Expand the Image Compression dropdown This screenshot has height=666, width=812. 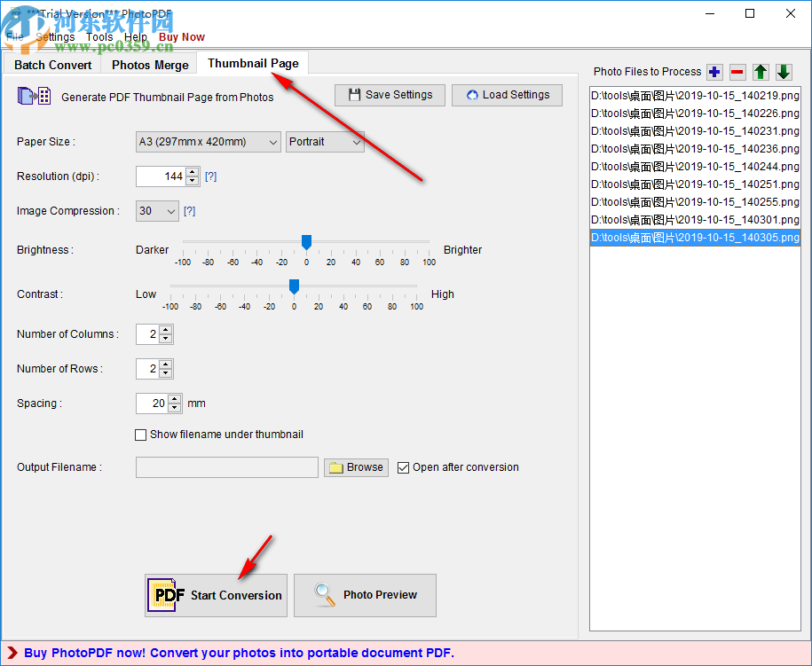coord(172,211)
